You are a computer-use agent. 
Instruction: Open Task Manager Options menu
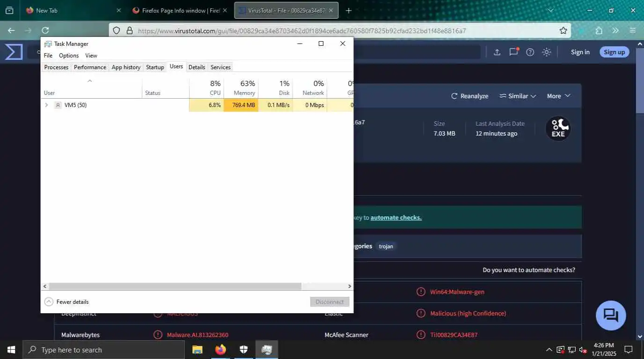pos(69,55)
